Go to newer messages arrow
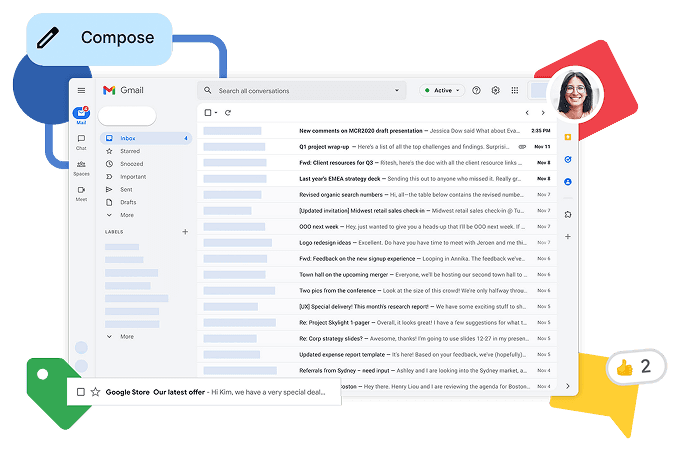The height and width of the screenshot is (451, 676). [527, 113]
